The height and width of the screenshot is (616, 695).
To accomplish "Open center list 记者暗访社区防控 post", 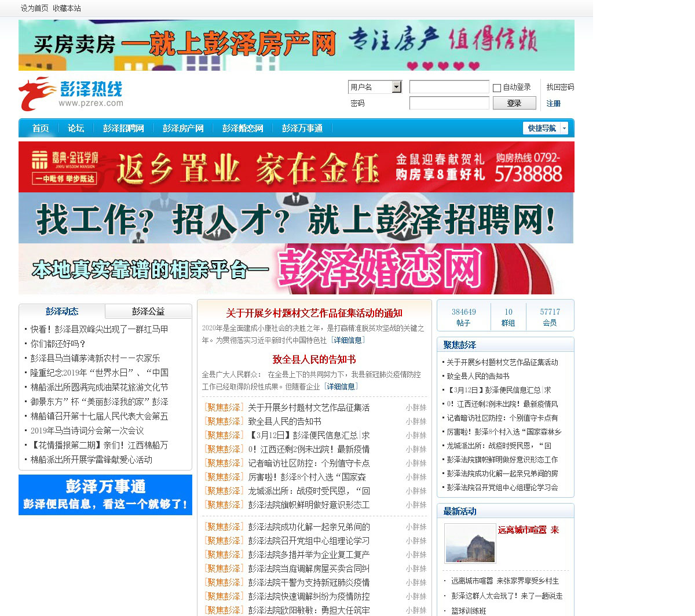I will point(309,463).
